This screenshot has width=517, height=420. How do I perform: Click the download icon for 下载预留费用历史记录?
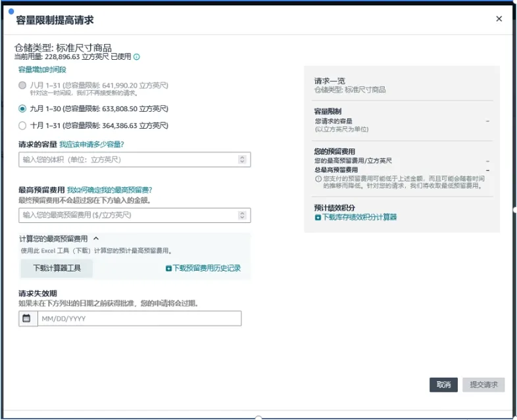[x=168, y=268]
